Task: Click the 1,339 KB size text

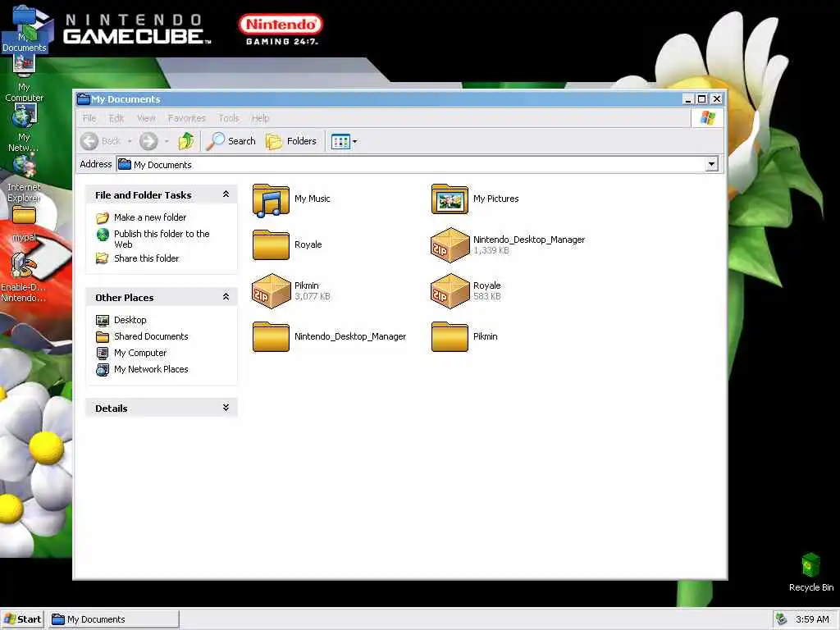Action: click(491, 250)
